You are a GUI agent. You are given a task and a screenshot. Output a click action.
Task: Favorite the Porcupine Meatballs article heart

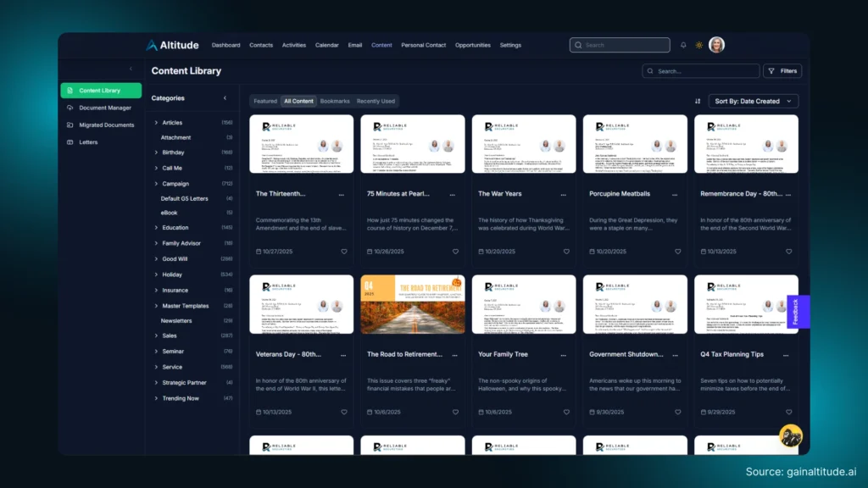(x=677, y=251)
